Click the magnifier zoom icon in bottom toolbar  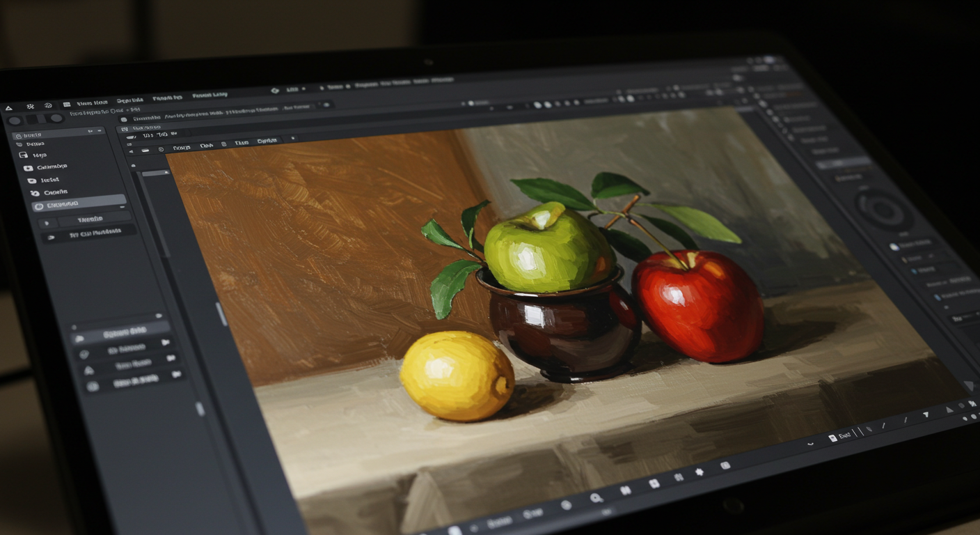click(x=596, y=497)
